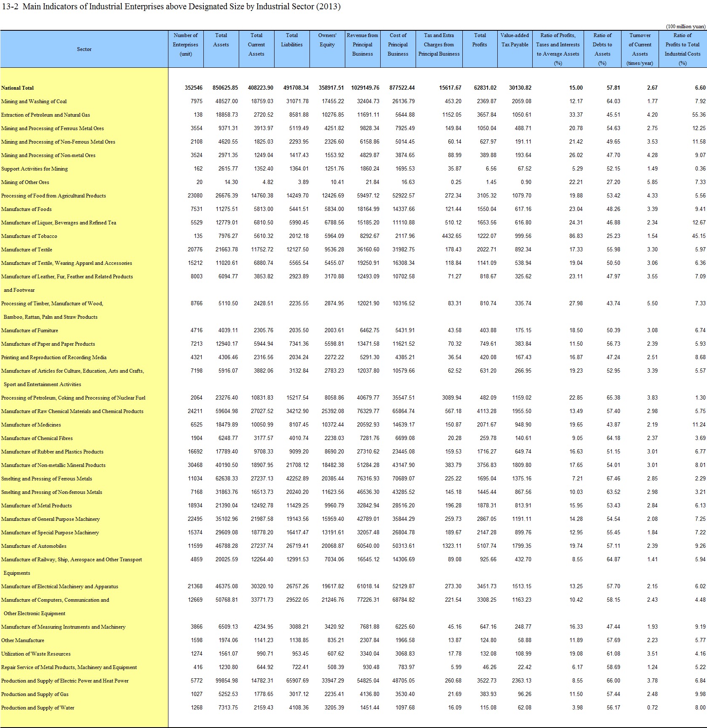Click 'Ratio of Profits to Total Industrial Costs' header

pos(683,49)
